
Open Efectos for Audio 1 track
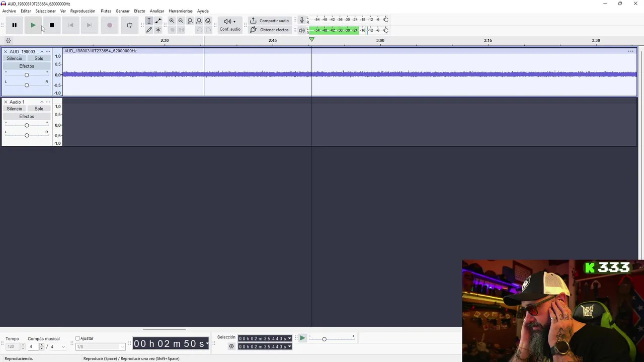[27, 117]
